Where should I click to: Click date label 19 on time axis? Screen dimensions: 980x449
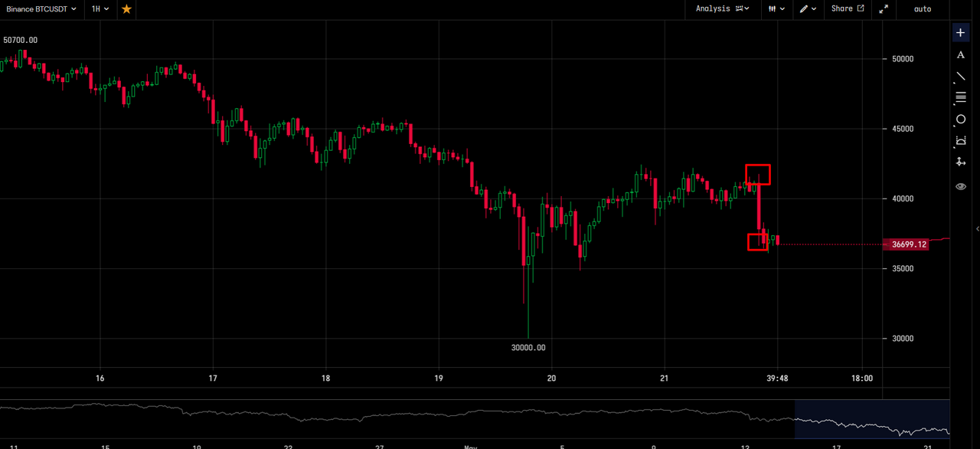[439, 379]
